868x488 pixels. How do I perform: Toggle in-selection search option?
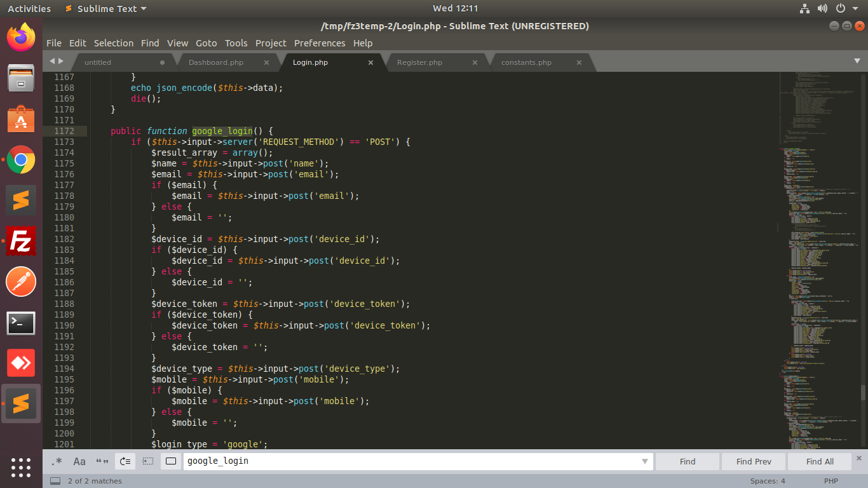148,461
